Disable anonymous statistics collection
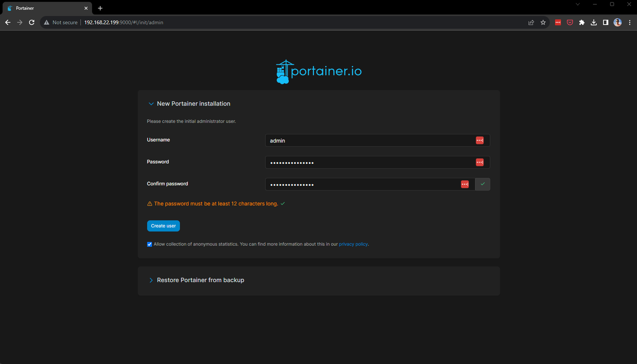Screen dimensions: 637x364 (149, 244)
